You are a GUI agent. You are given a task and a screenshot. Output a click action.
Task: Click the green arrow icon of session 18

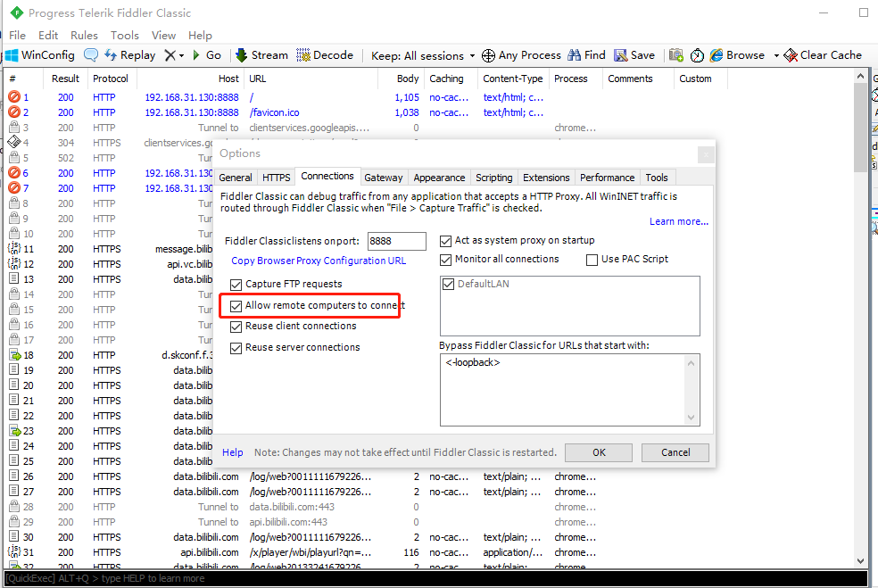tap(14, 355)
